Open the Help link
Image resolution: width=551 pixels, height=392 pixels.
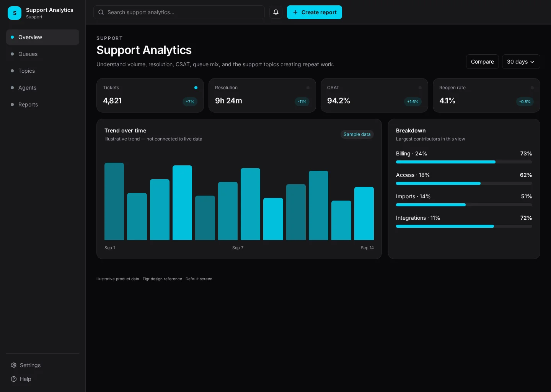tap(42, 379)
